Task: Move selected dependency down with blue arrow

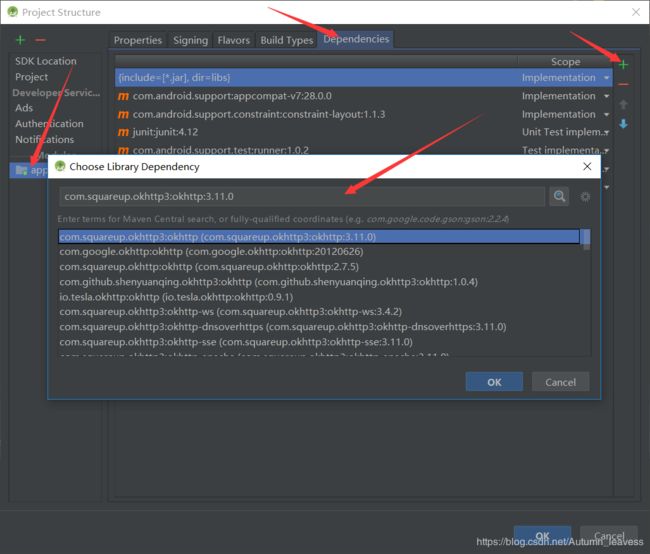Action: [x=623, y=124]
